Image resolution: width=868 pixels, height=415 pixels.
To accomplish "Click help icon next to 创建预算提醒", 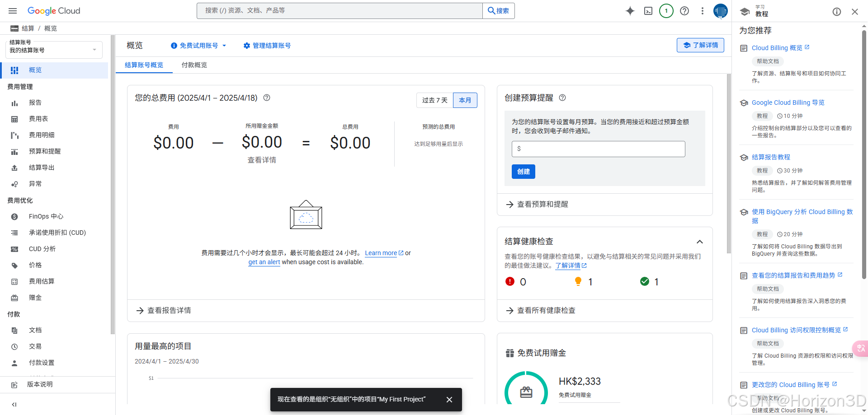I will tap(562, 98).
